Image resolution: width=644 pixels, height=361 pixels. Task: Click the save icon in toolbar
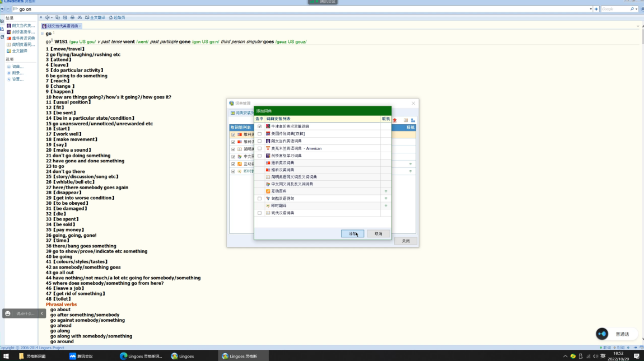[x=65, y=17]
